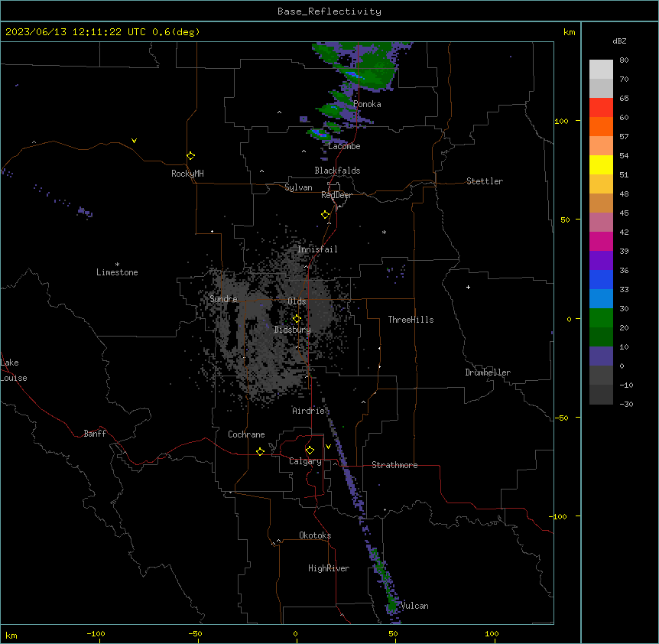The image size is (659, 644).
Task: Click the Olds label
Action: pos(297,301)
